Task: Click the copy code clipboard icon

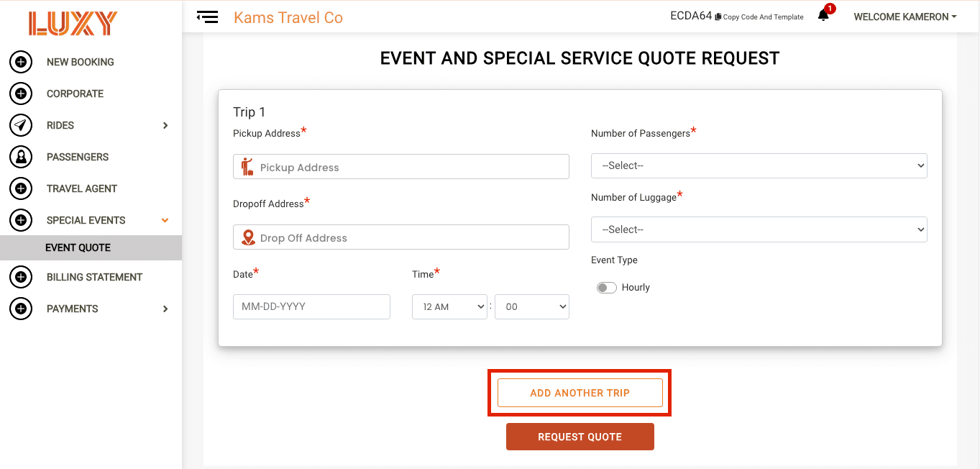Action: [718, 17]
